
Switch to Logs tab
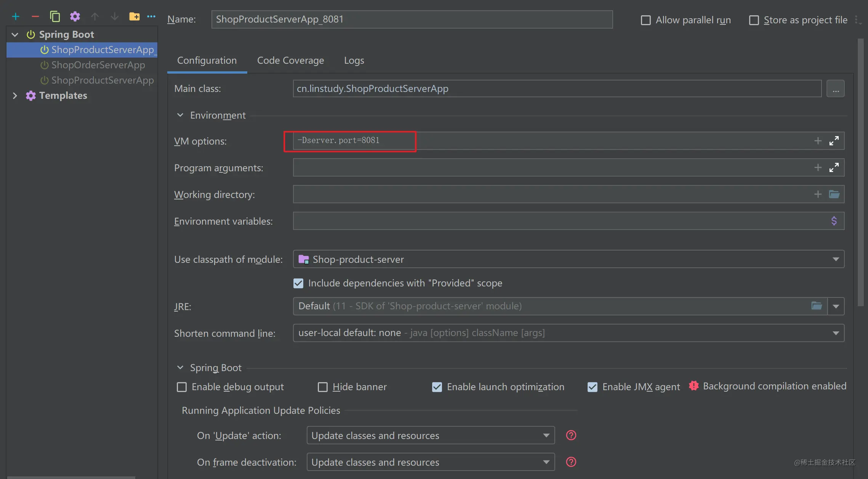[354, 60]
